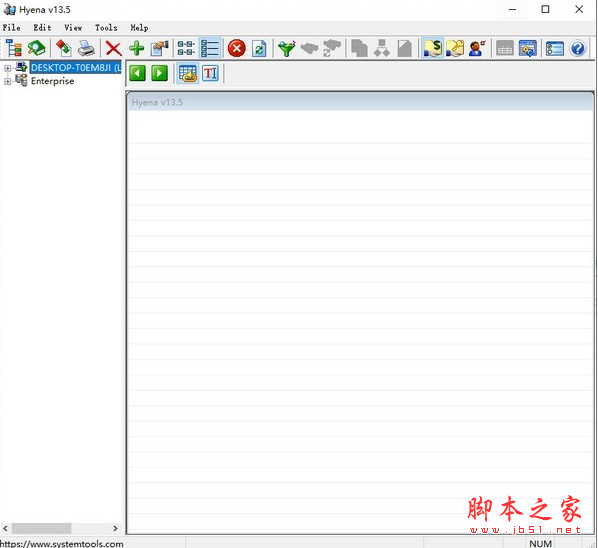This screenshot has height=548, width=598.
Task: Click the printer icon
Action: (87, 48)
